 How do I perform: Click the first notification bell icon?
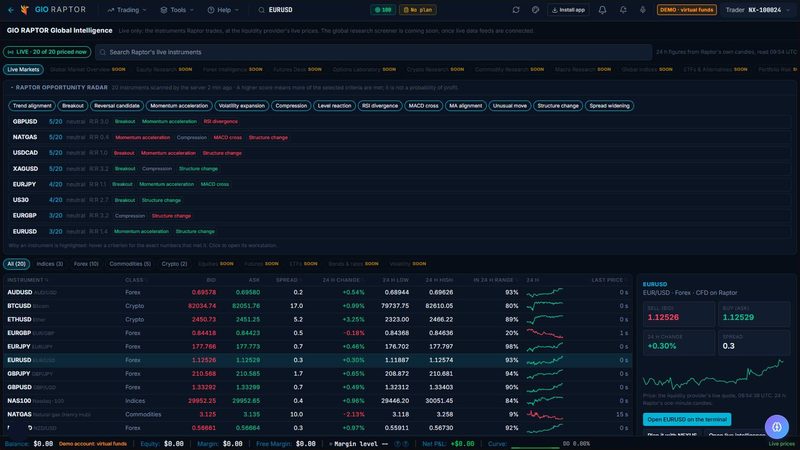click(603, 10)
